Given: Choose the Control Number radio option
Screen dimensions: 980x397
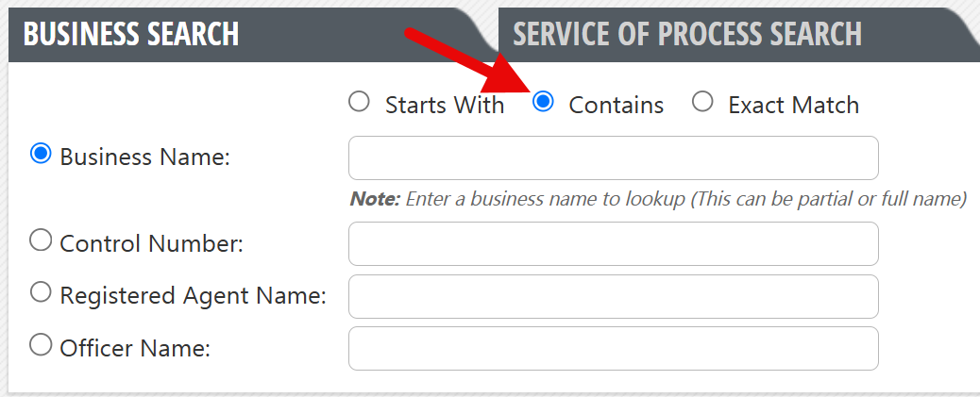Looking at the screenshot, I should [41, 240].
